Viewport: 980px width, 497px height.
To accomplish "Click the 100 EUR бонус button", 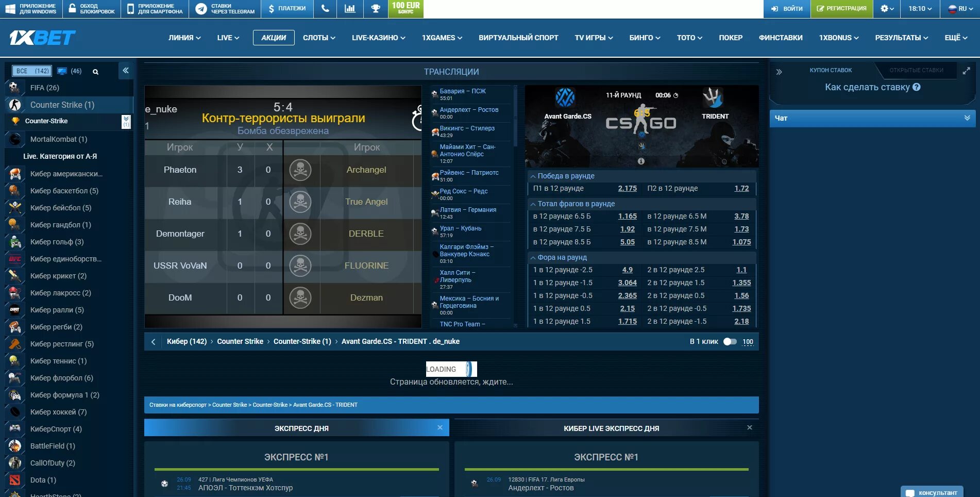I will (405, 9).
